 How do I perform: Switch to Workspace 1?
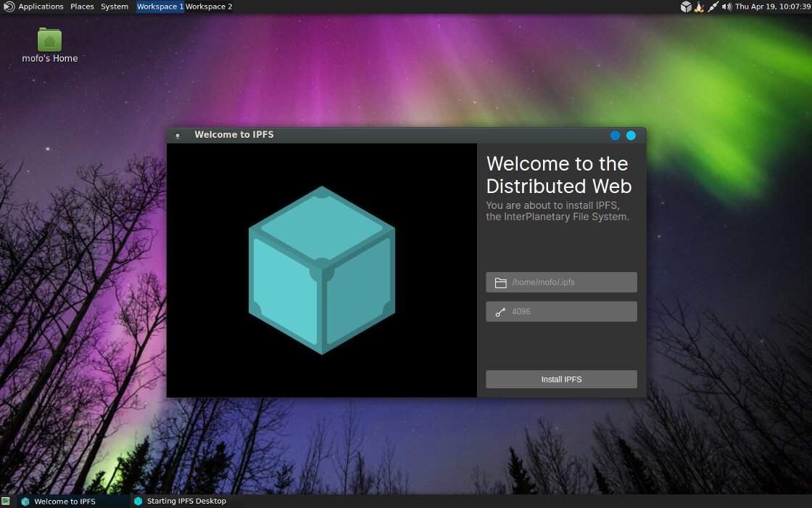click(160, 7)
